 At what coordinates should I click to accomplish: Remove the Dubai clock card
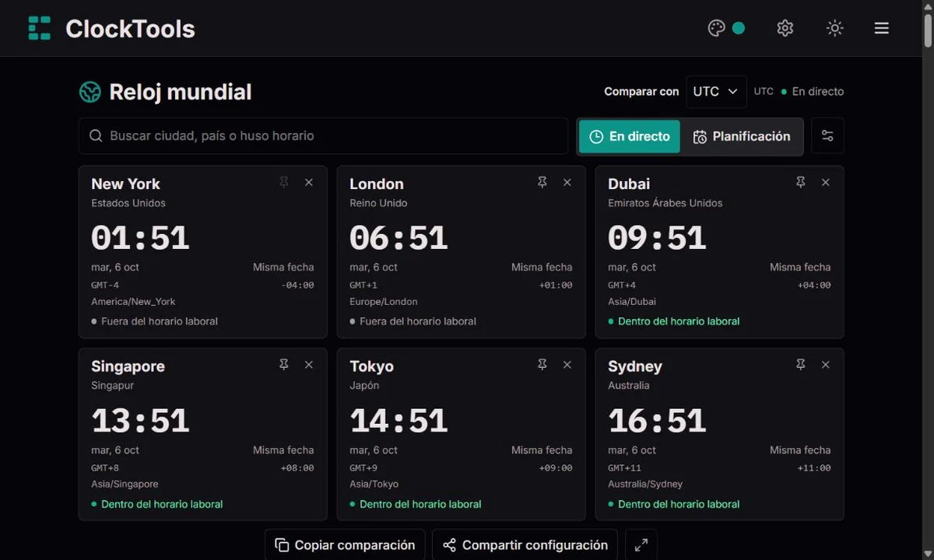(826, 182)
